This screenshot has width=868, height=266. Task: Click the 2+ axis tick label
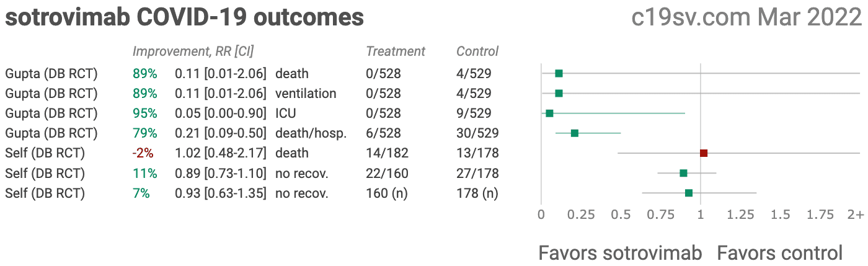(856, 215)
